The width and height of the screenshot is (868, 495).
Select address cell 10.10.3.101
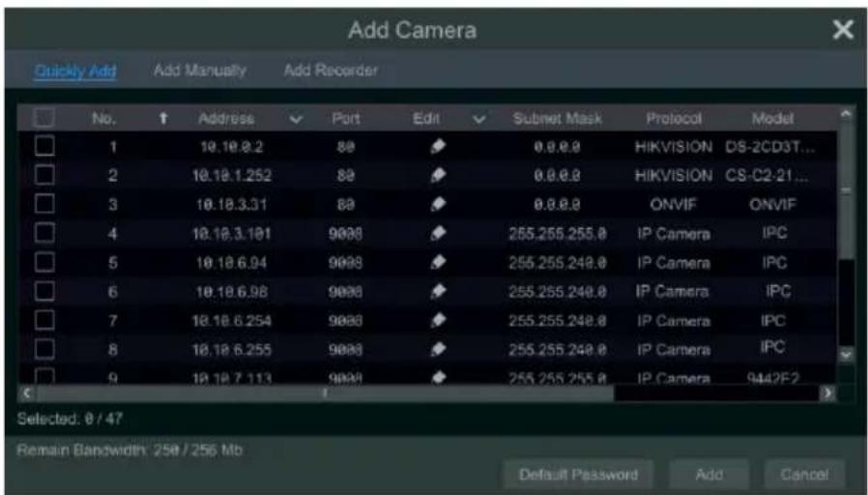[x=231, y=234]
